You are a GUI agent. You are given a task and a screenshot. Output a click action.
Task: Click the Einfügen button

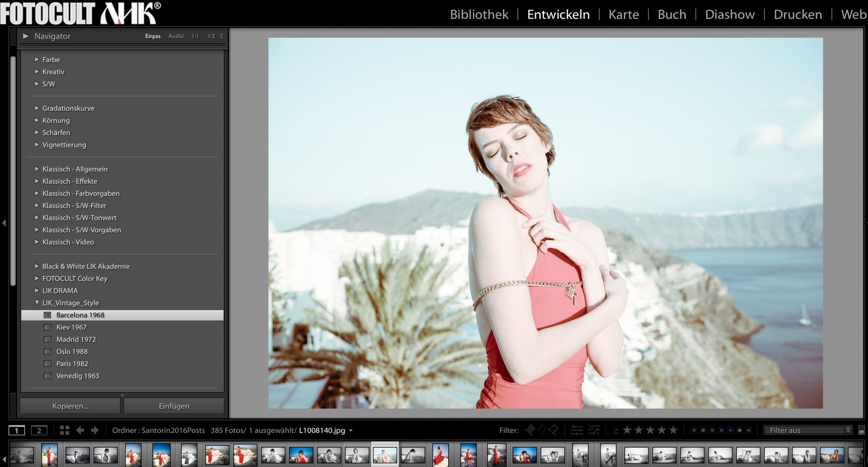pos(174,406)
